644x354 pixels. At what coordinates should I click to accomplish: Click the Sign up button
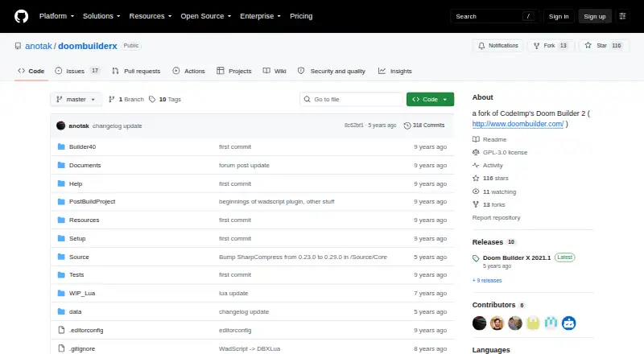[x=595, y=16]
